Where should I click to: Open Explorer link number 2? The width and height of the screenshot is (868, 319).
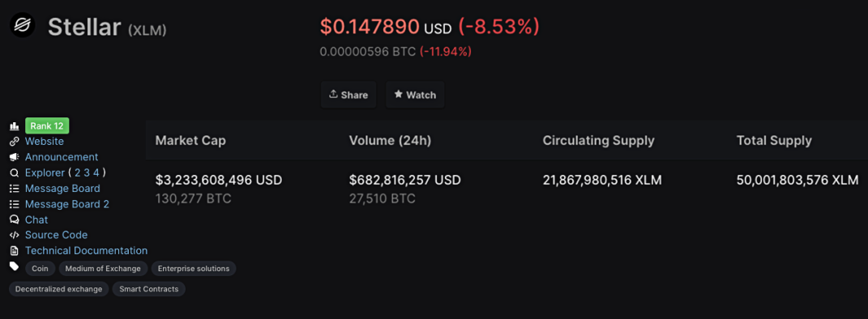[78, 172]
